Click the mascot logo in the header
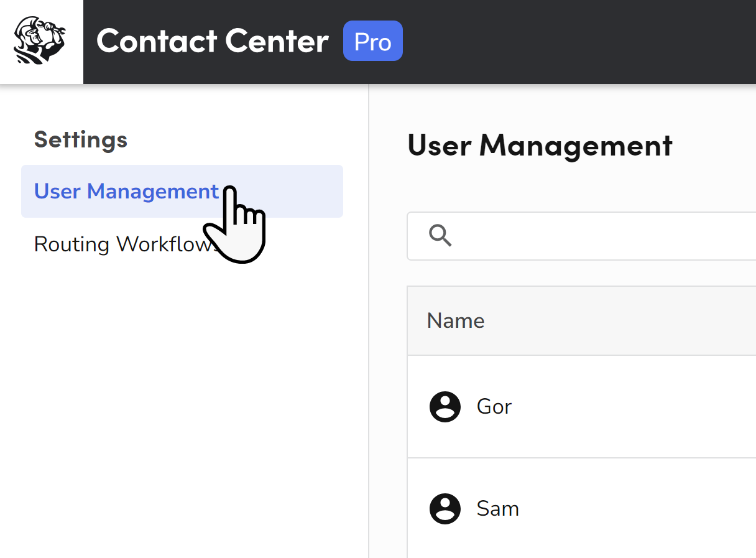This screenshot has width=756, height=558. click(41, 41)
